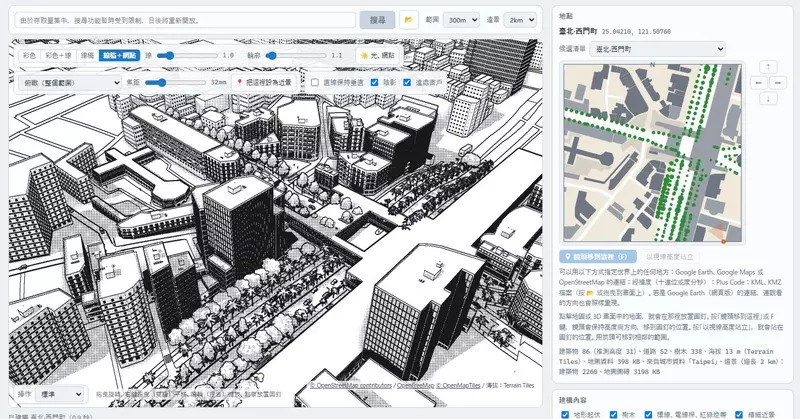Select the 彩色 (color) render style tab
800x419 pixels.
tap(29, 55)
